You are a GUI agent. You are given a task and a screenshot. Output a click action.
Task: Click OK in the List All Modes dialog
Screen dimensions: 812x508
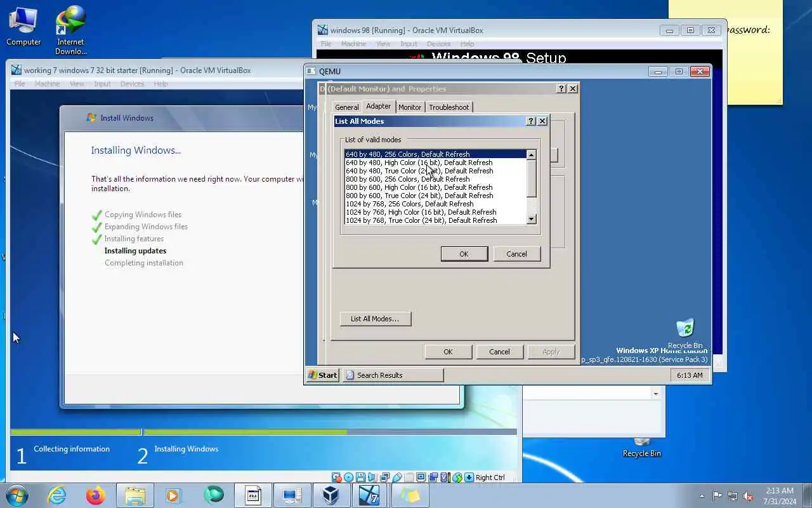coord(464,254)
